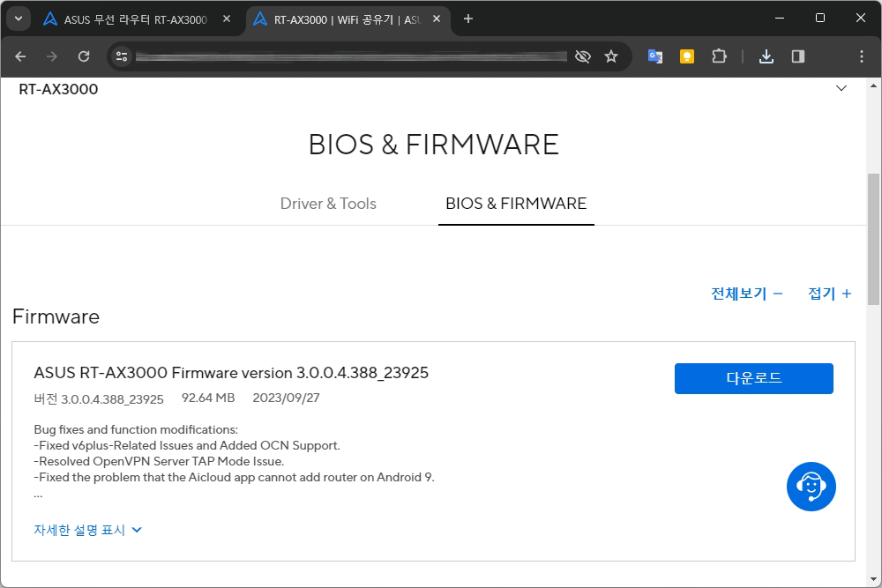Open site information icon in address bar
The image size is (882, 588).
point(122,56)
